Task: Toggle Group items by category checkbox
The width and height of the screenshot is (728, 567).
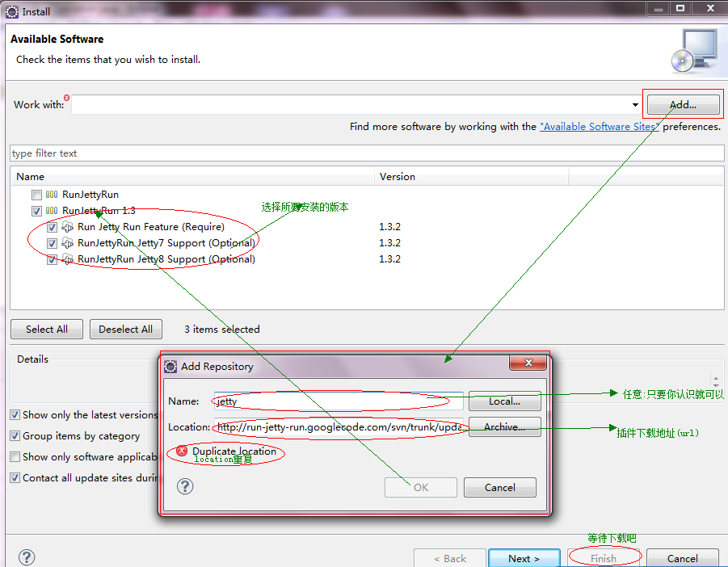Action: point(15,436)
